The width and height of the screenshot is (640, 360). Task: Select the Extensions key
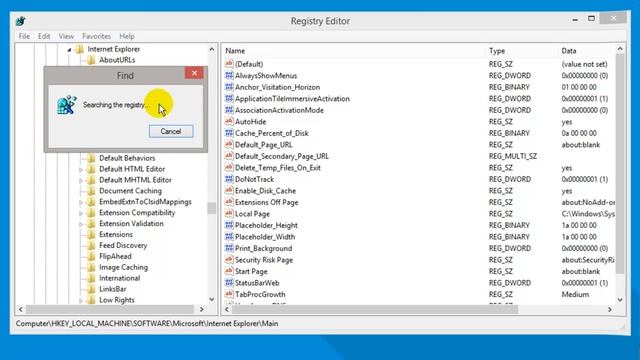pyautogui.click(x=116, y=234)
